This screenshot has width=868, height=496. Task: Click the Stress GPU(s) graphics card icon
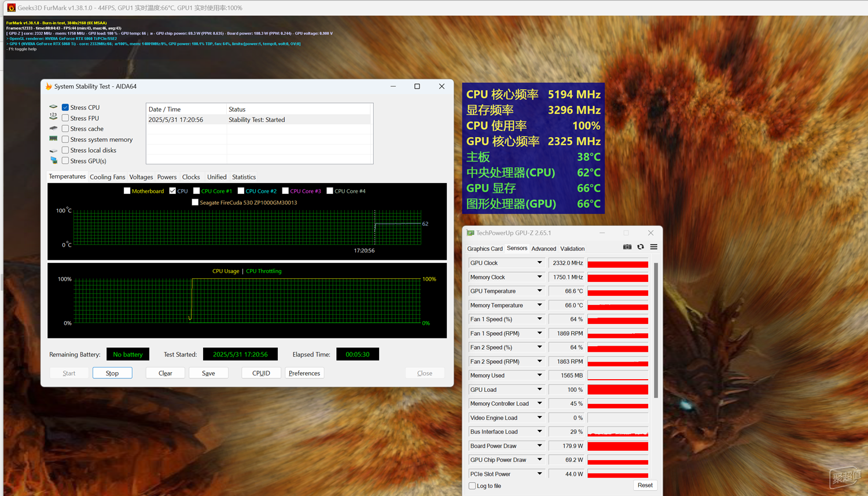(x=54, y=160)
